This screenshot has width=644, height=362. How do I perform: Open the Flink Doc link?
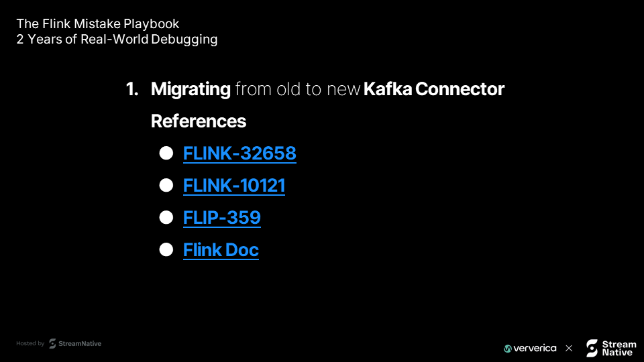221,249
